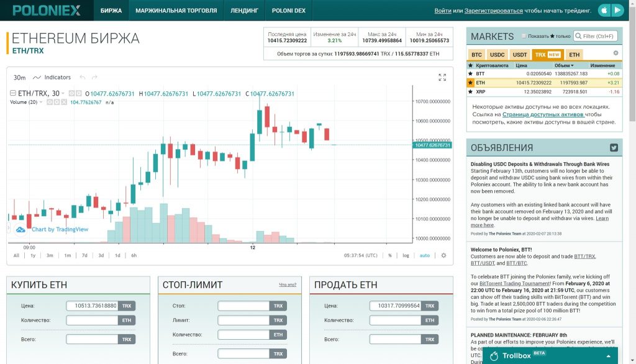Open the chart Indicators tool

point(52,78)
